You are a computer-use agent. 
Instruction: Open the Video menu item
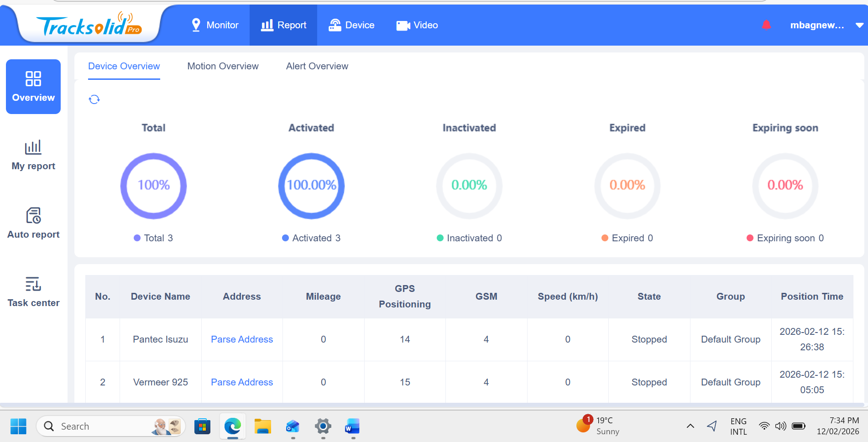click(417, 25)
